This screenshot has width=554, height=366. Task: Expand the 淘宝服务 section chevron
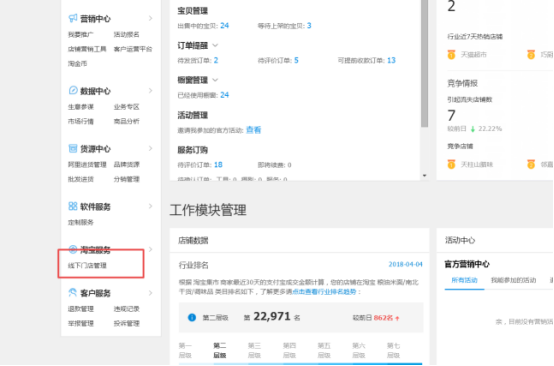tap(151, 249)
